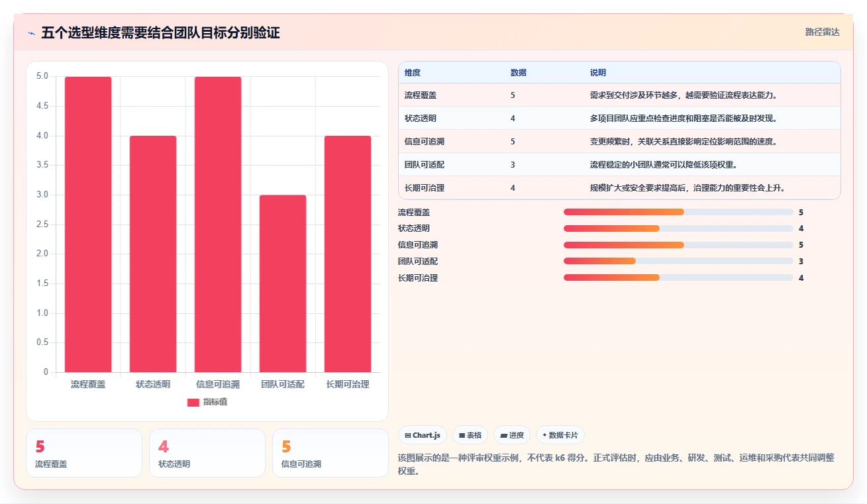Click the 状态透明 cell in the table
Screen dimensions: 867x504
[x=421, y=119]
